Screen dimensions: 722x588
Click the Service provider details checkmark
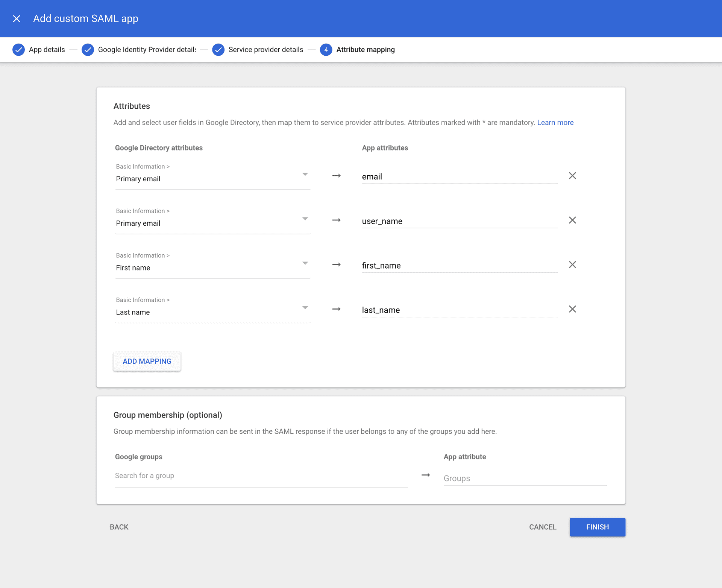point(218,49)
